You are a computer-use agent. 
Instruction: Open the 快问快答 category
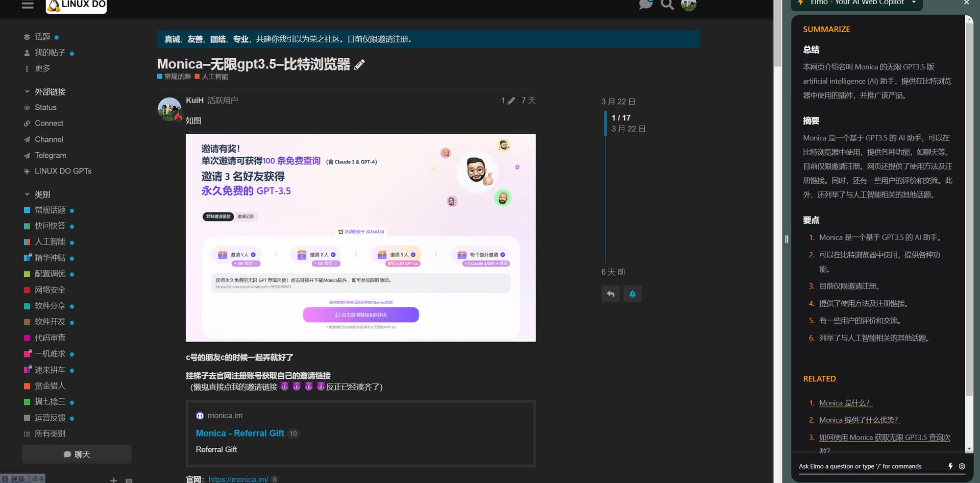pos(49,226)
